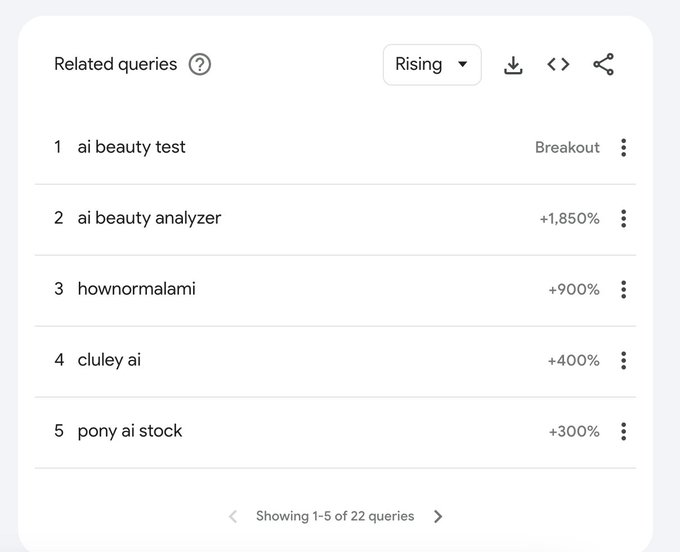Go to previous page of queries
The image size is (680, 552).
(x=233, y=516)
